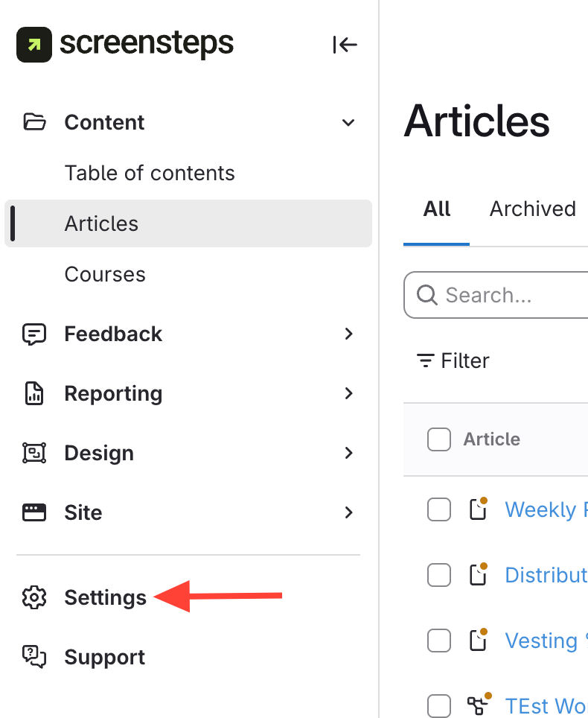The width and height of the screenshot is (588, 718).
Task: Switch to the Archived tab
Action: coord(532,209)
